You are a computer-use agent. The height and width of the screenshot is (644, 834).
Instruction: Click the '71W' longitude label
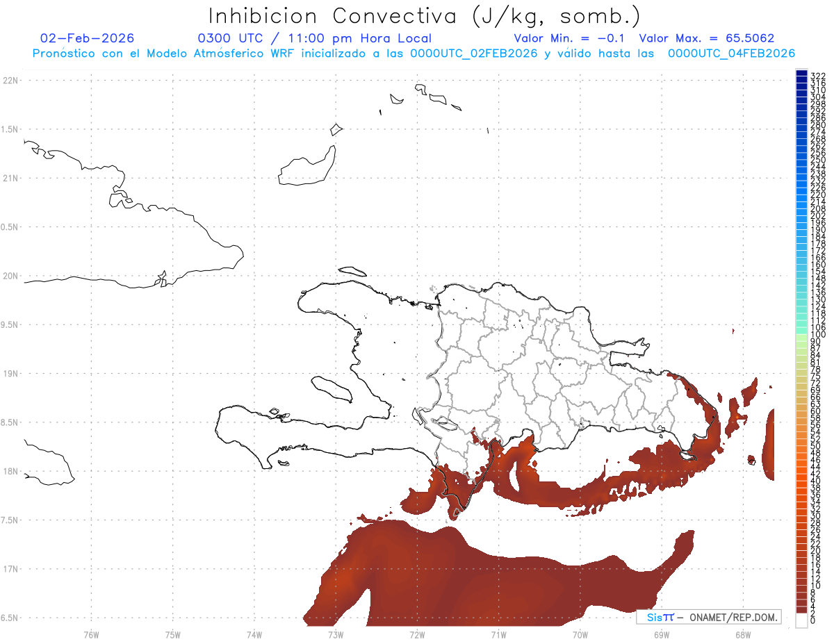pos(498,634)
